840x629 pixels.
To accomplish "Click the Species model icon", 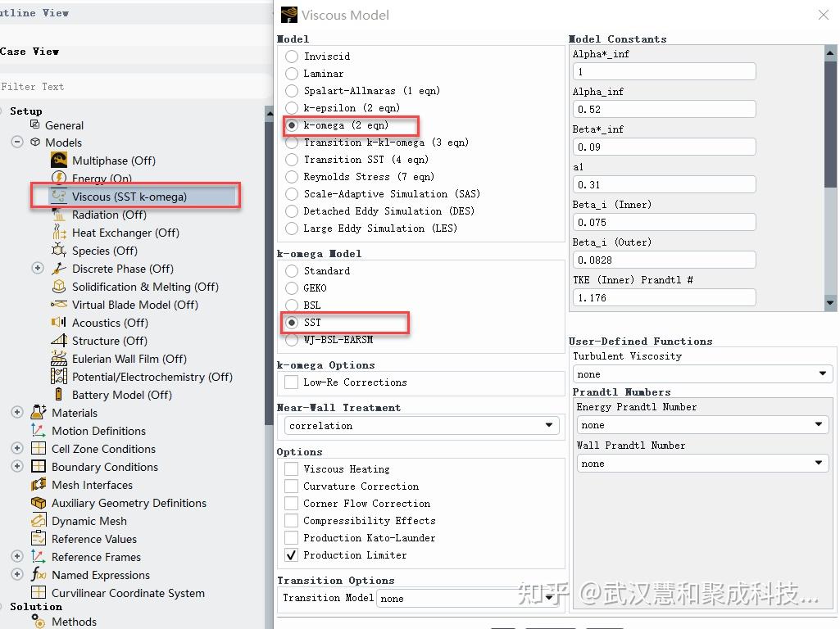I will click(x=59, y=250).
